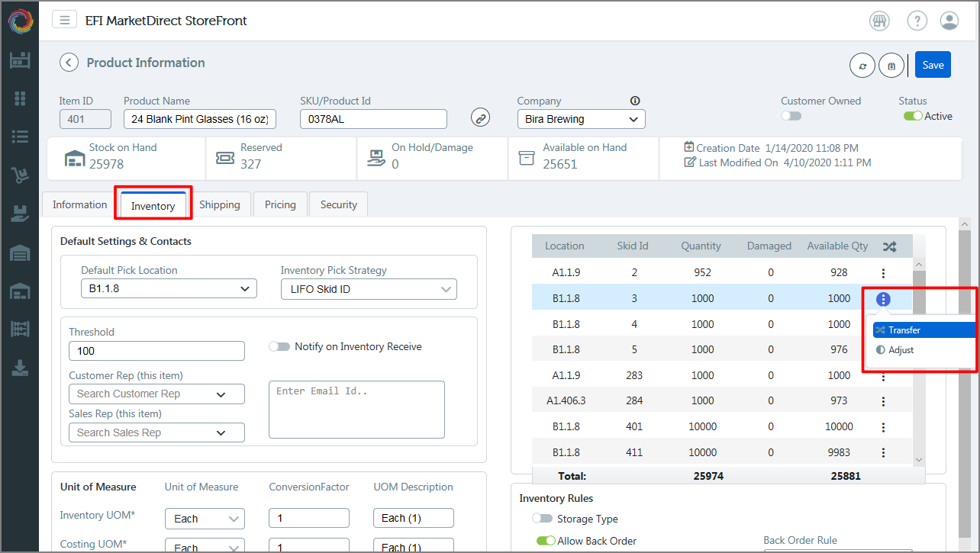The image size is (980, 553).
Task: Click location cell A1.406.3
Action: pyautogui.click(x=565, y=401)
